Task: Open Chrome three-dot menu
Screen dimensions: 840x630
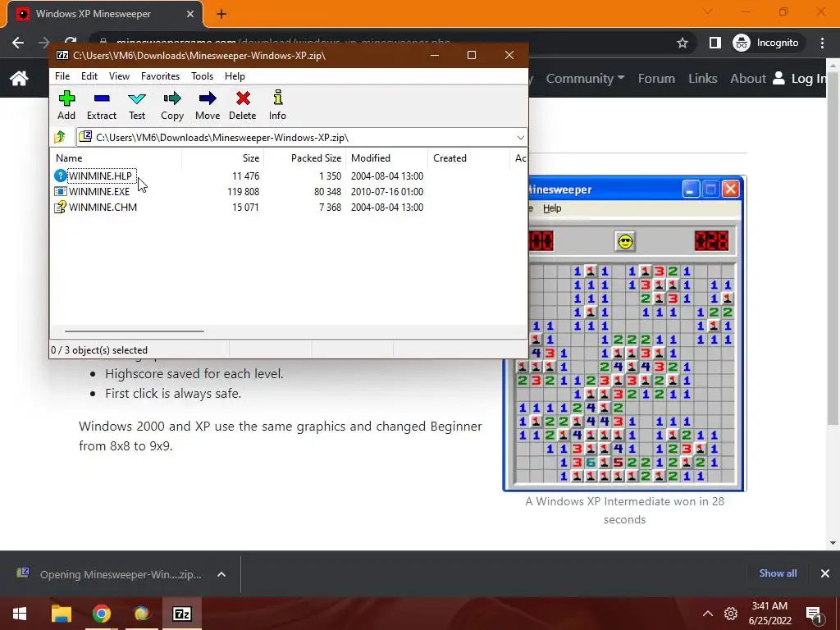Action: [822, 43]
